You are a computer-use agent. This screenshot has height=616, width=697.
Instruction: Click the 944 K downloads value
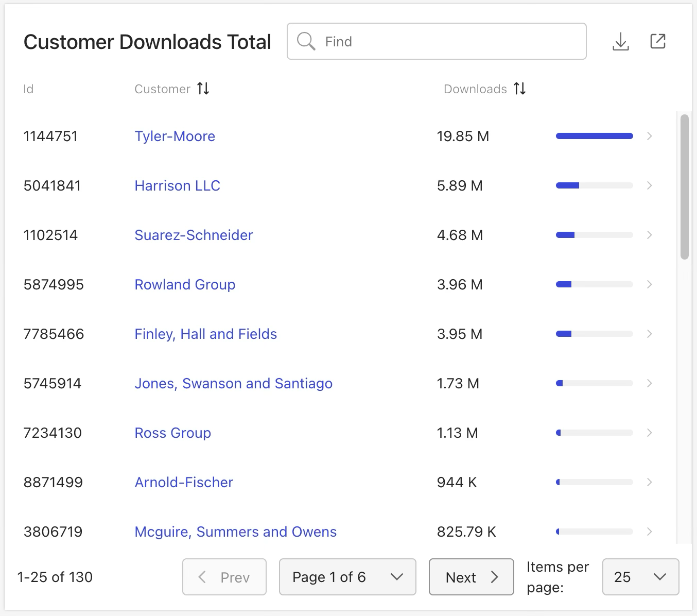[457, 482]
